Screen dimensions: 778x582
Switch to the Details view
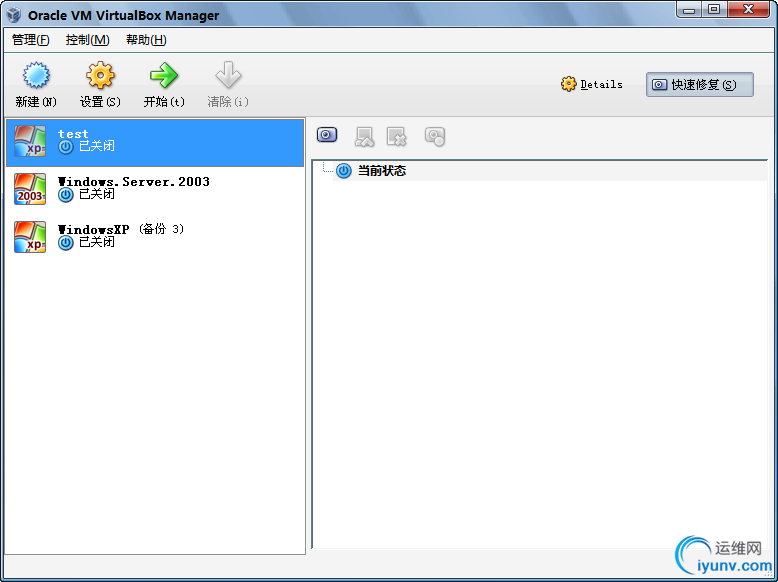click(591, 84)
